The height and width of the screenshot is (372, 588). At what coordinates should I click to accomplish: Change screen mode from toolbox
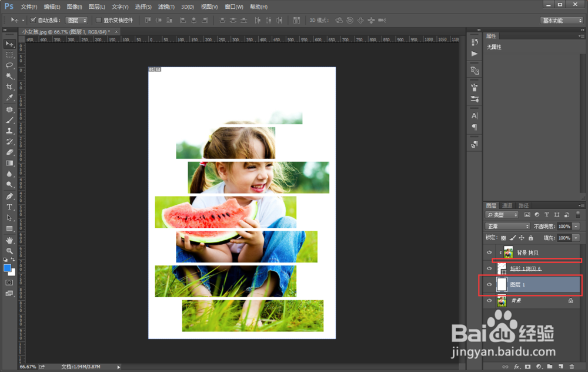point(9,293)
